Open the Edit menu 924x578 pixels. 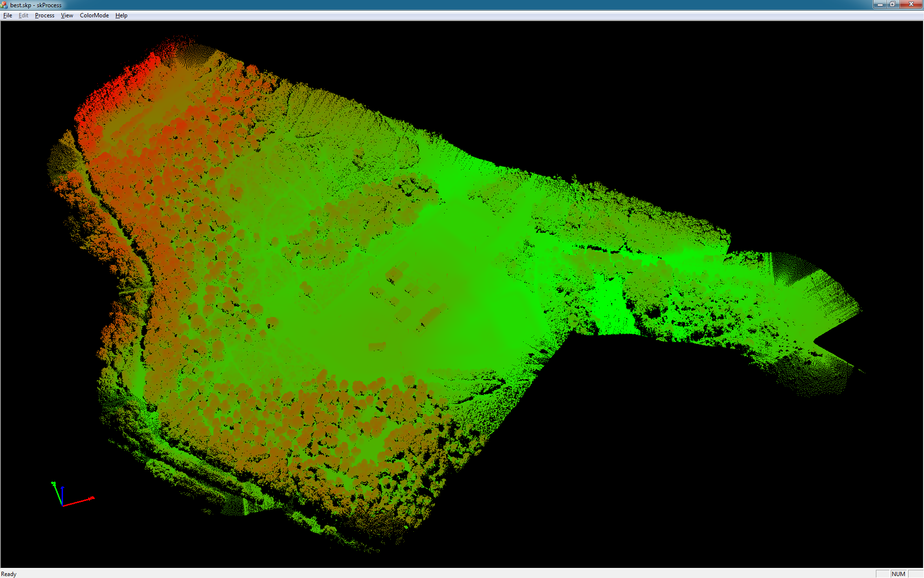pos(23,15)
